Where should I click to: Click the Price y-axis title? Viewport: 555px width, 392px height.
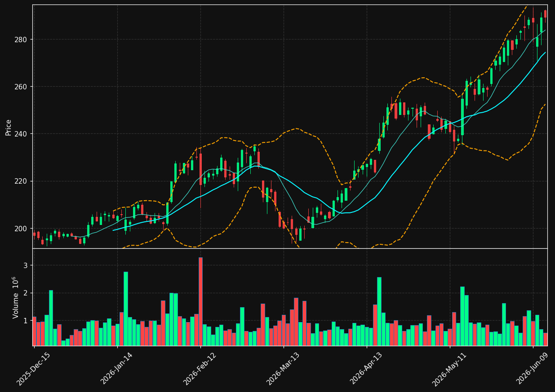9,127
